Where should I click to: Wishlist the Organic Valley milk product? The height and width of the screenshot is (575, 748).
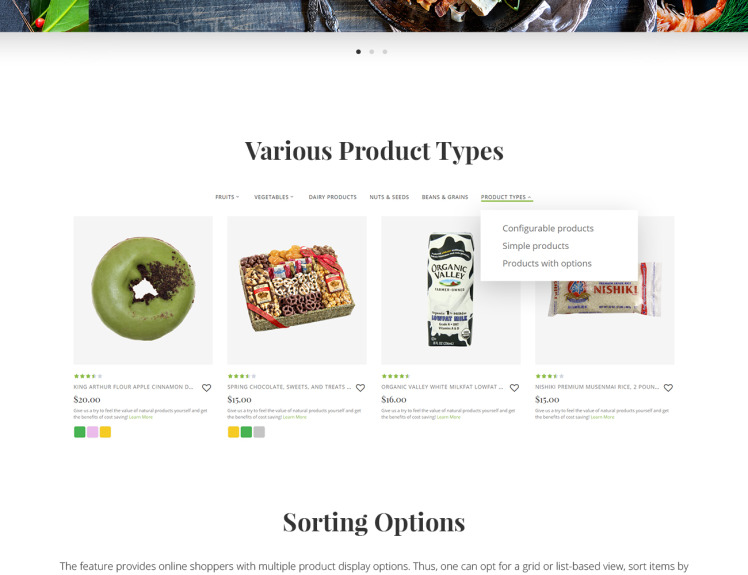pos(514,388)
